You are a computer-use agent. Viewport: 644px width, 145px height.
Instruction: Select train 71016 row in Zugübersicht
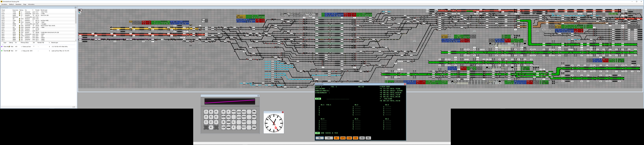14,12
